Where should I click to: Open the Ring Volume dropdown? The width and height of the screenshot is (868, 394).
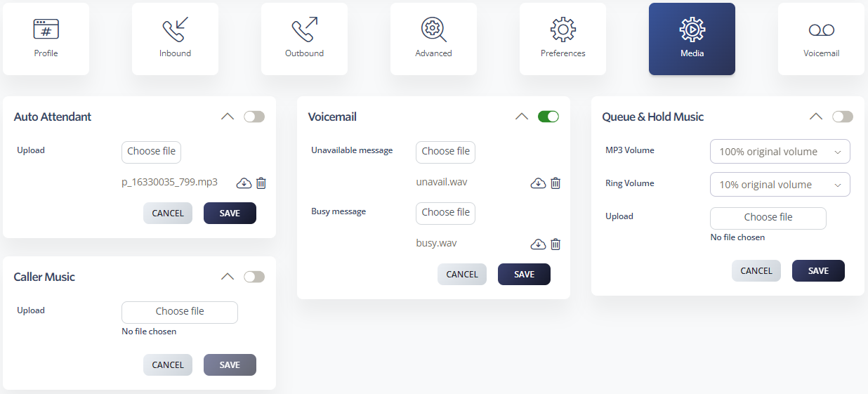coord(780,185)
